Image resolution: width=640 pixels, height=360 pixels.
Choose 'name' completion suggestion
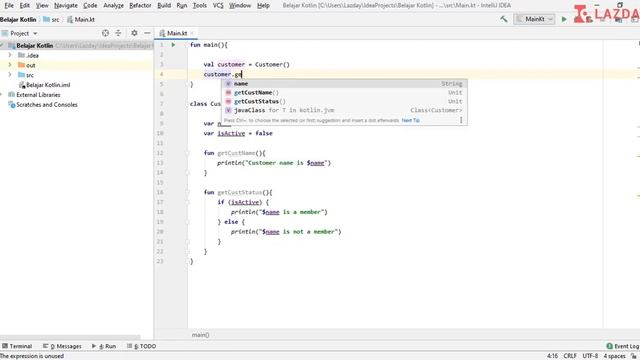pos(344,84)
